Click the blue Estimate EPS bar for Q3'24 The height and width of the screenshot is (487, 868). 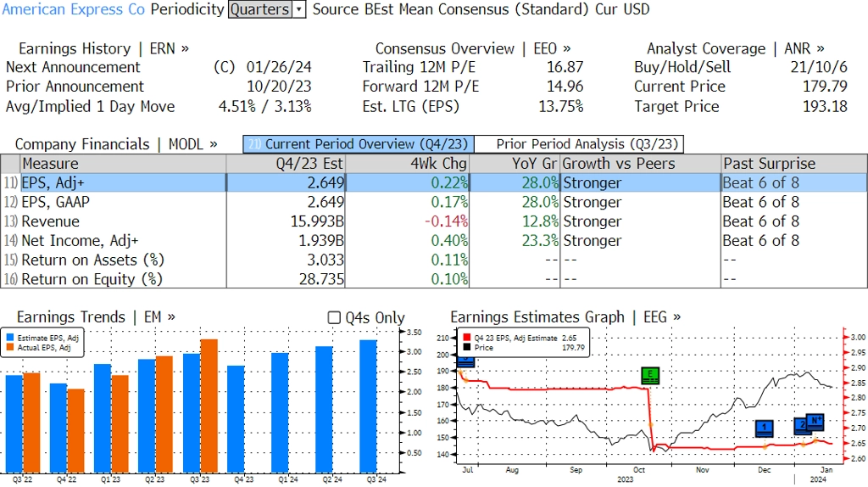(x=368, y=406)
